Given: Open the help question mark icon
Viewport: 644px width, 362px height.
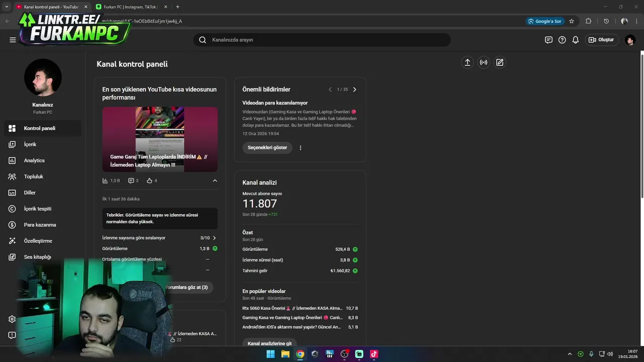Looking at the screenshot, I should (562, 40).
